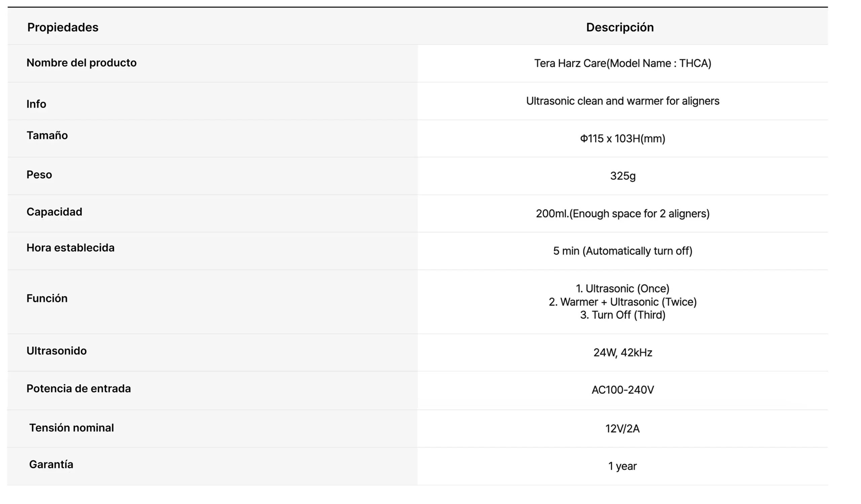
Task: Select the Nombre del producto row label
Action: coord(81,63)
